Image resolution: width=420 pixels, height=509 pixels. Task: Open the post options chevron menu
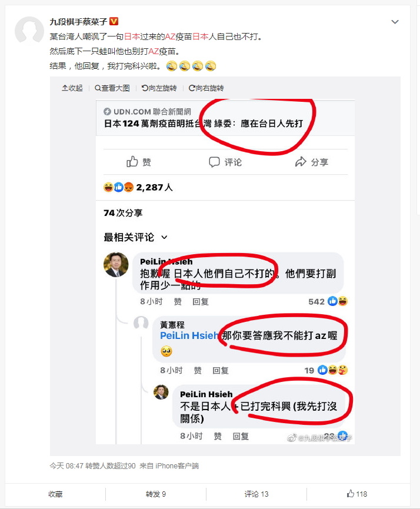click(x=395, y=22)
